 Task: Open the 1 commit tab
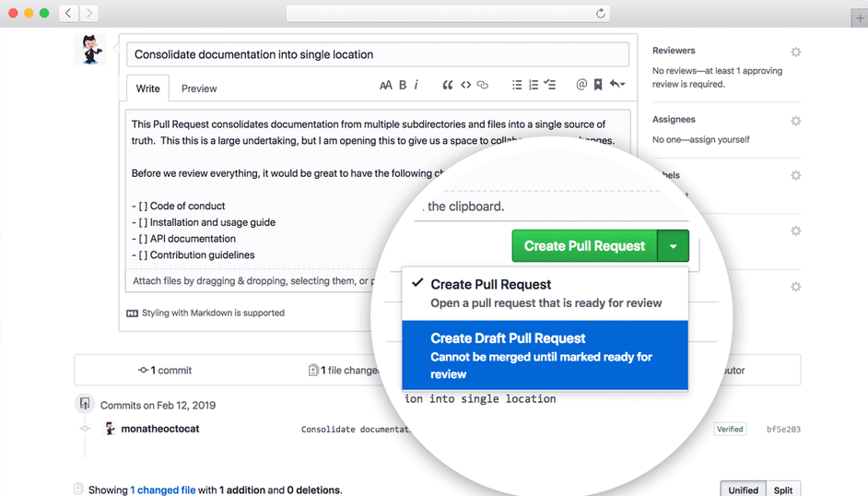(165, 370)
